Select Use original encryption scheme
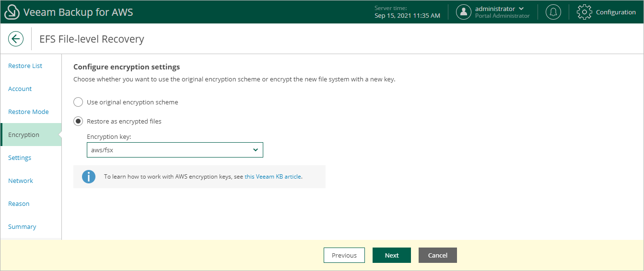644x271 pixels. (x=78, y=102)
